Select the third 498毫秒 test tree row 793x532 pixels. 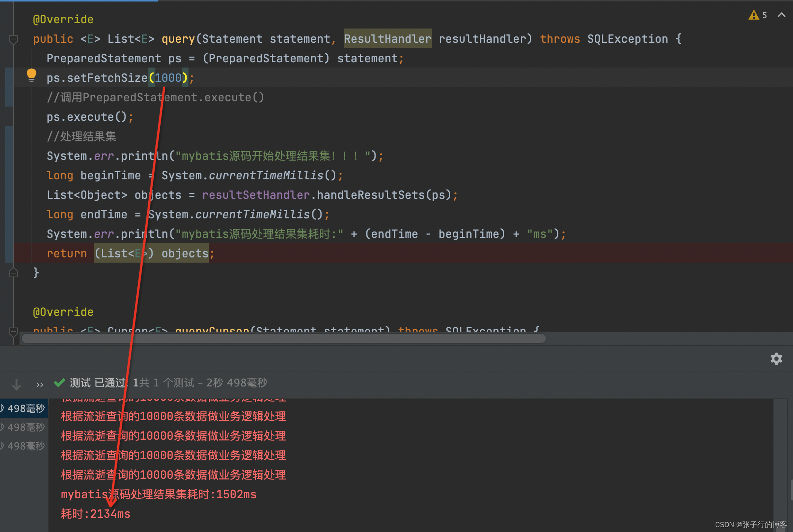click(x=24, y=446)
